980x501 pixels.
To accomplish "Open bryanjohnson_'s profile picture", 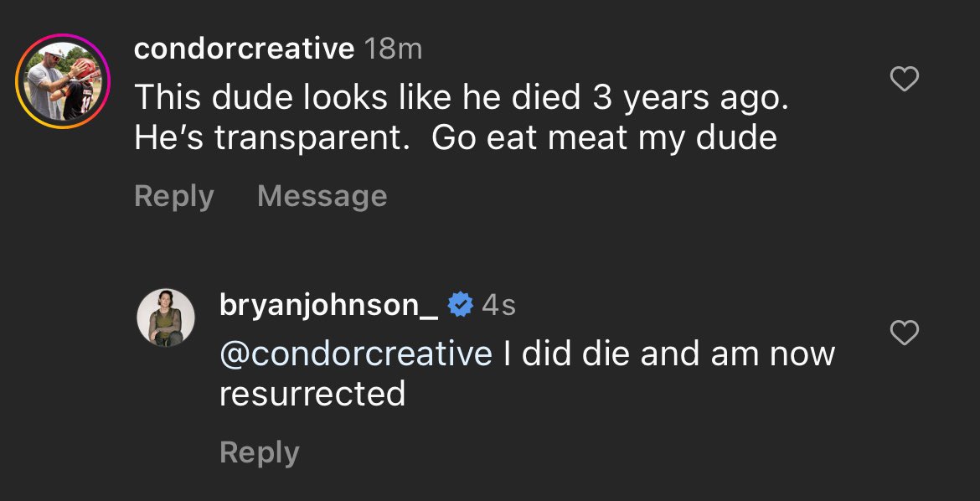I will (166, 318).
